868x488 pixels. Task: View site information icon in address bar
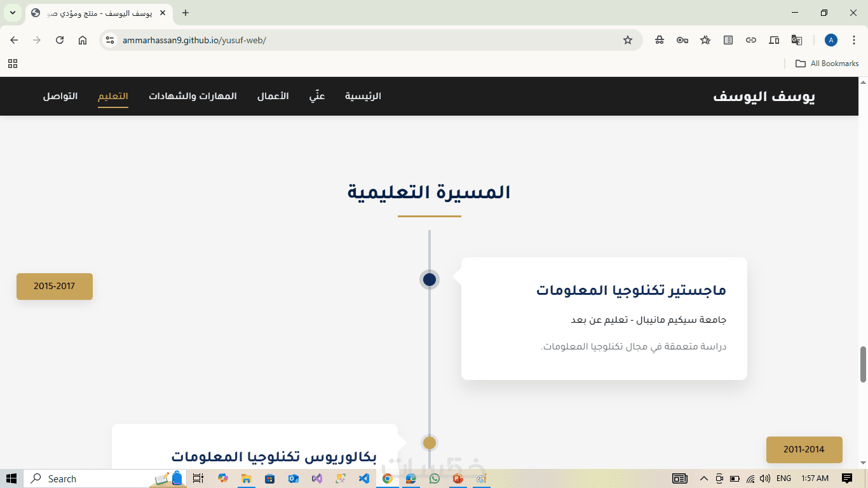[x=110, y=40]
